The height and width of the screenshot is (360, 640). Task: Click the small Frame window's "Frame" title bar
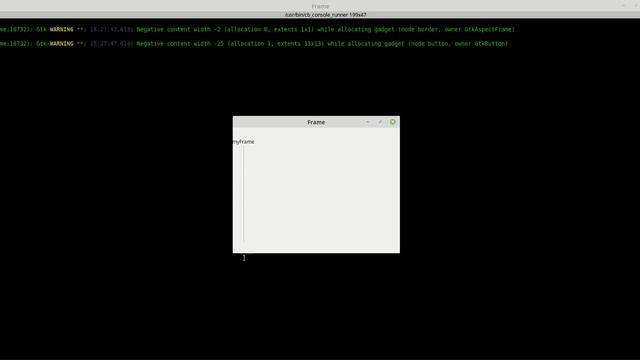click(x=316, y=122)
